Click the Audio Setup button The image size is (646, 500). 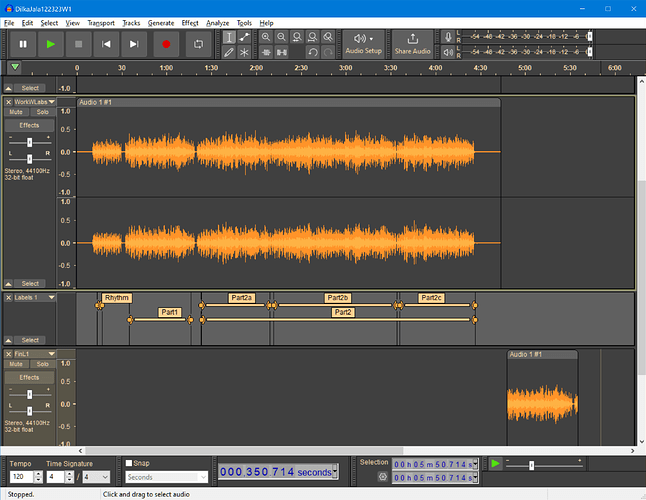(363, 44)
